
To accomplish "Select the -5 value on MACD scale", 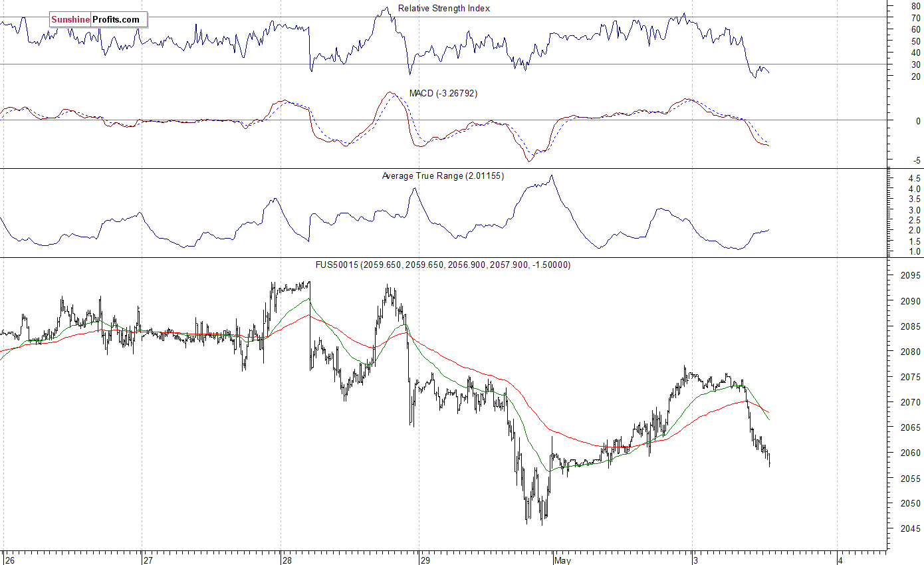I will tap(916, 161).
